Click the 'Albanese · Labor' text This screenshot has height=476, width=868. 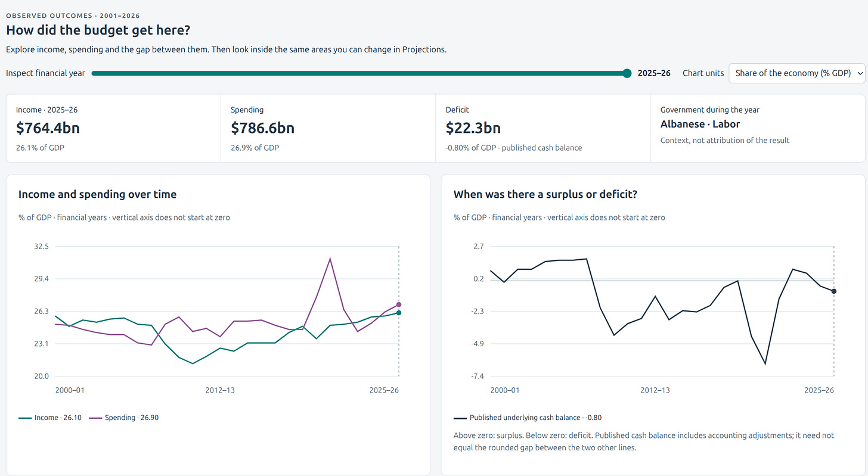(700, 125)
